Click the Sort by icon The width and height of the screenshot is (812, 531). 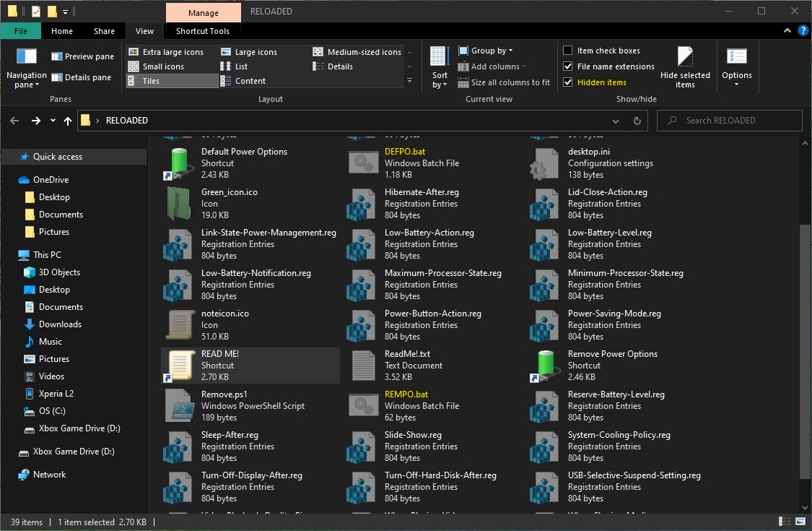[x=440, y=56]
